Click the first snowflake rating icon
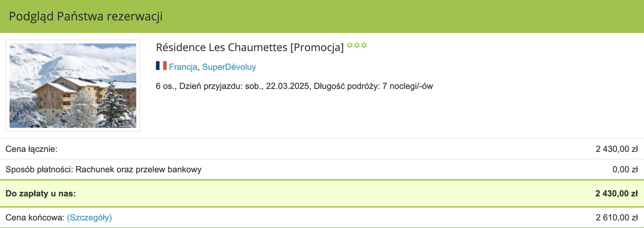 click(350, 45)
